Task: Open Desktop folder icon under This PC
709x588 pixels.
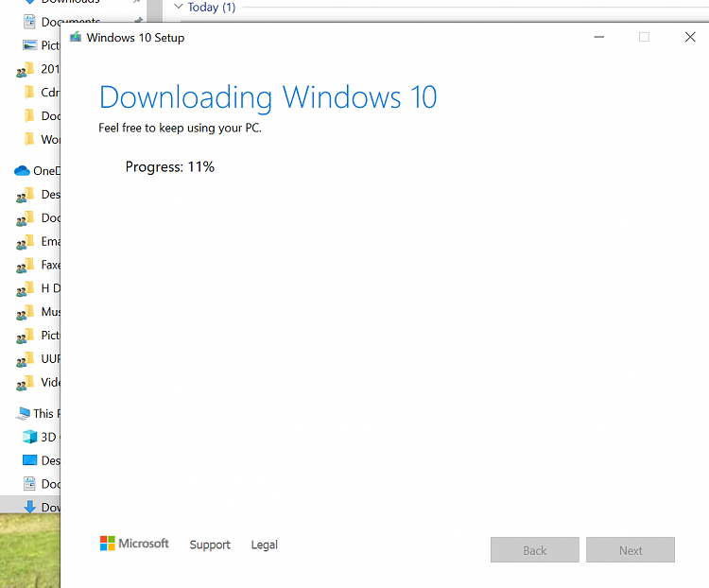Action: pyautogui.click(x=30, y=460)
